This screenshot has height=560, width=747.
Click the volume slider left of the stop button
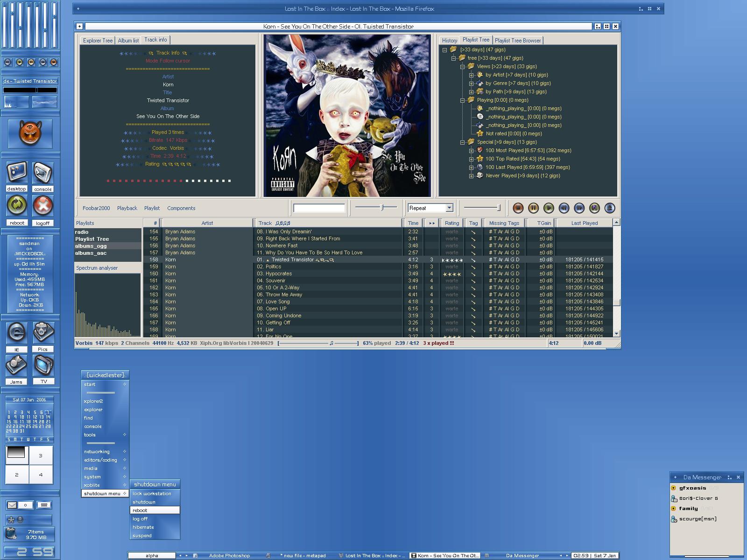[482, 207]
